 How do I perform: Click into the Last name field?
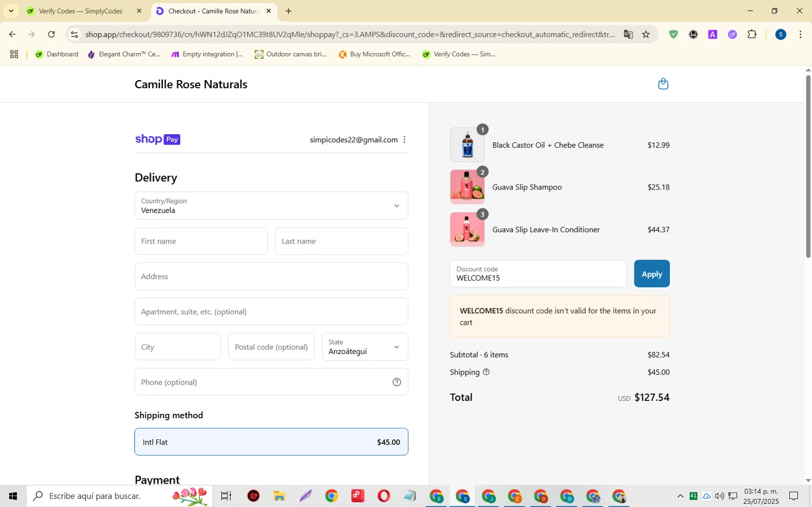(342, 241)
